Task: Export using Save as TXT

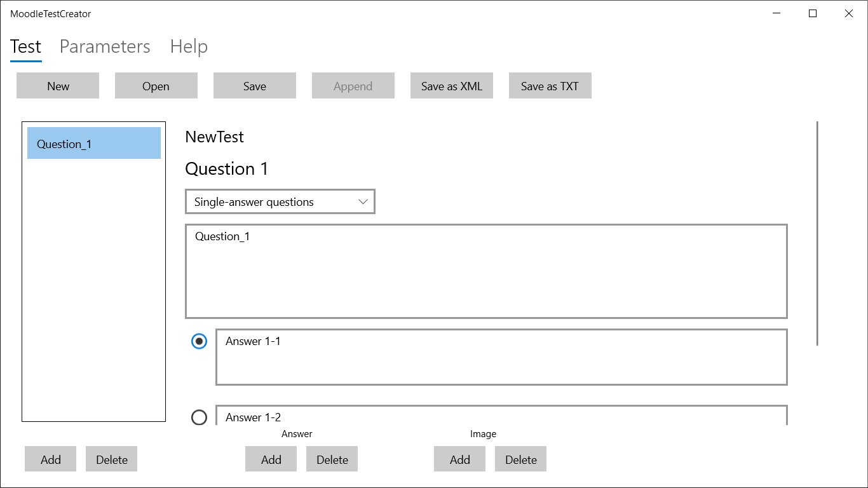Action: pyautogui.click(x=550, y=86)
